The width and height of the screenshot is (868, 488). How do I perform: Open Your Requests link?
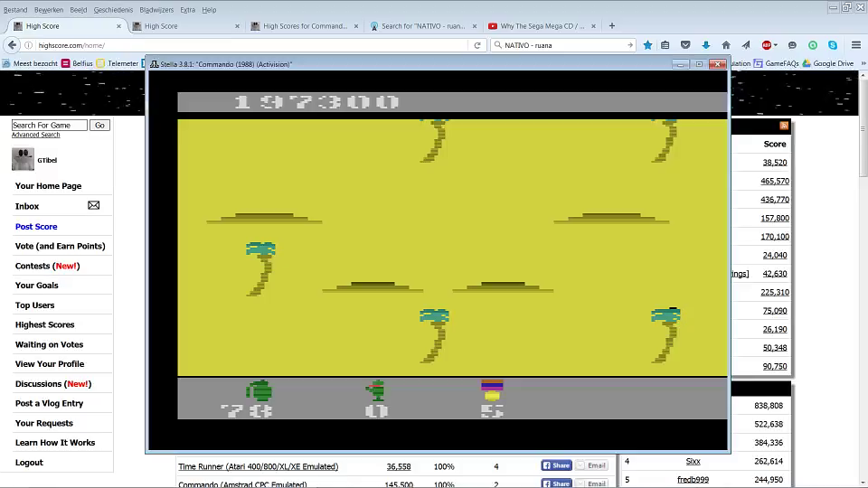tap(43, 423)
